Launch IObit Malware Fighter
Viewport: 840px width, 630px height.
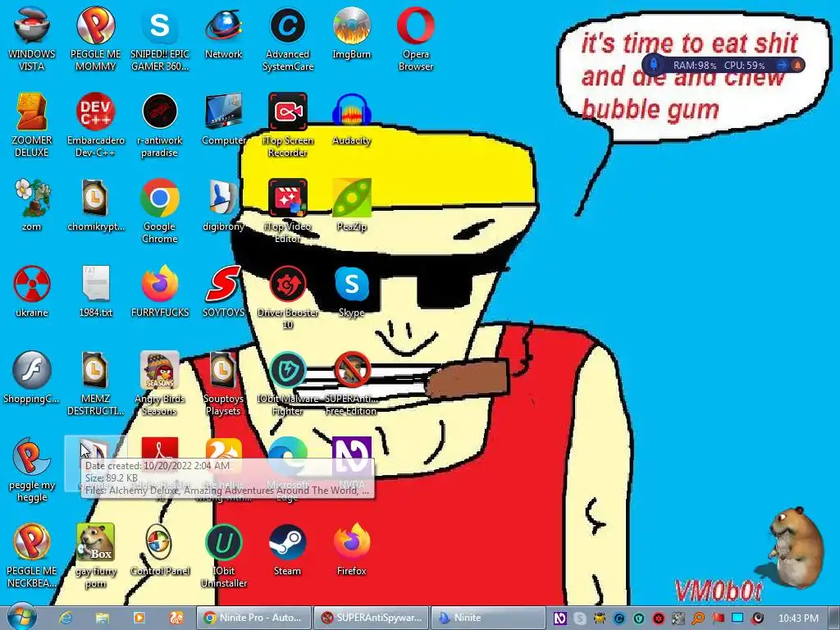click(x=288, y=384)
